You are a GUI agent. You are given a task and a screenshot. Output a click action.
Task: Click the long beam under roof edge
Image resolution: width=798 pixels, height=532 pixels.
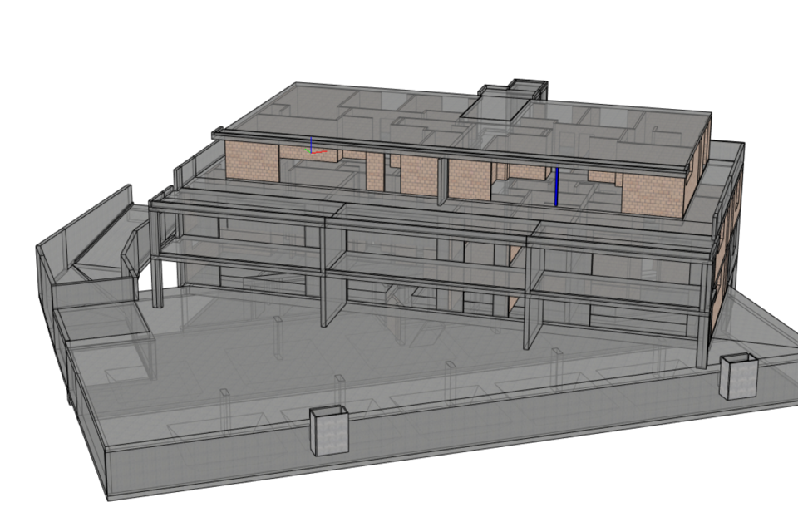point(449,152)
